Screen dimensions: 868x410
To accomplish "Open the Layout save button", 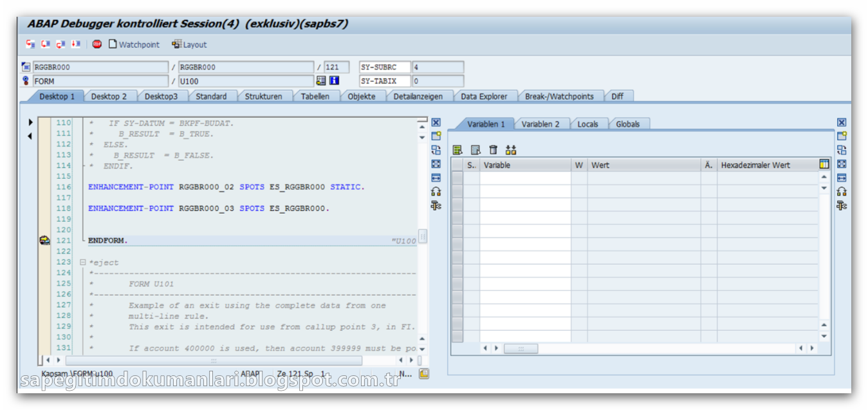I will coord(189,44).
